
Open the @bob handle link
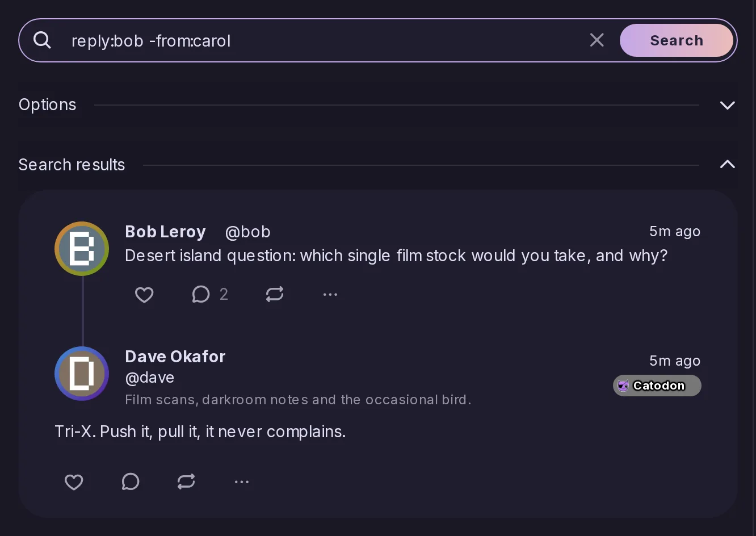(247, 232)
